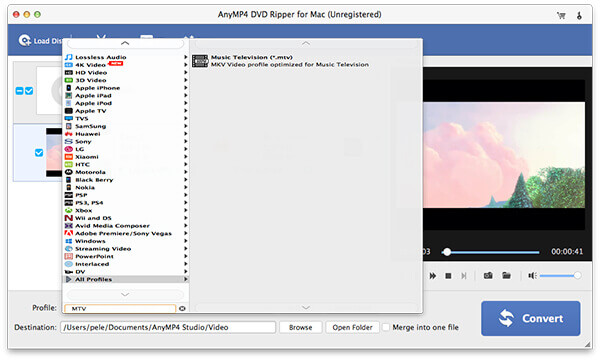Select the HTC category
Screen dimensions: 600x360
(125, 164)
